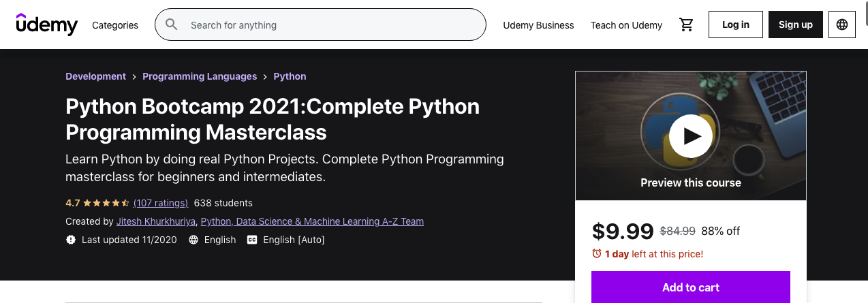The height and width of the screenshot is (303, 868).
Task: Click the English [Auto] captions text
Action: (294, 240)
